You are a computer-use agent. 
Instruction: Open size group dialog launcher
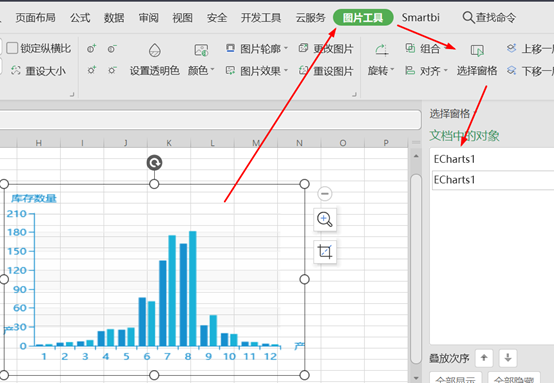click(72, 94)
